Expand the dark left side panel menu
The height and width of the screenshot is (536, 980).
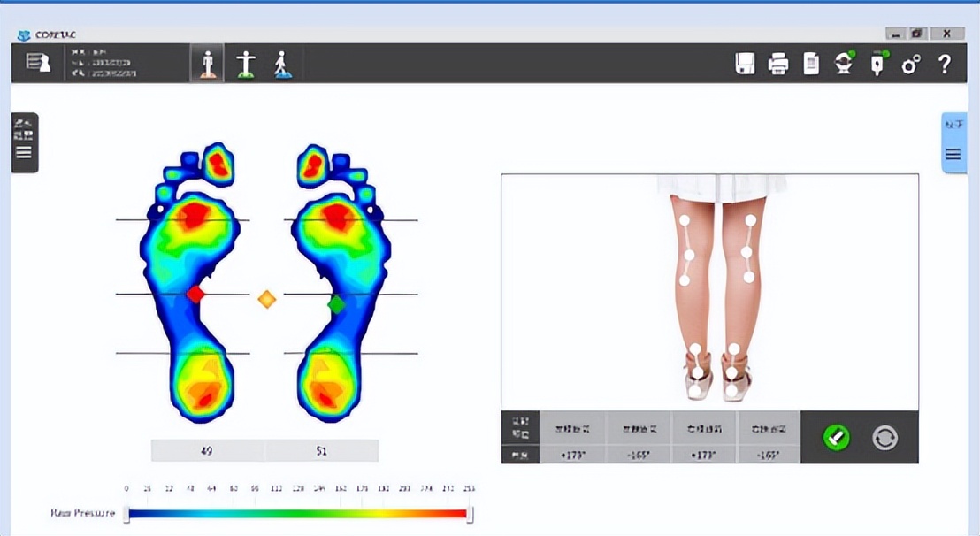click(25, 142)
